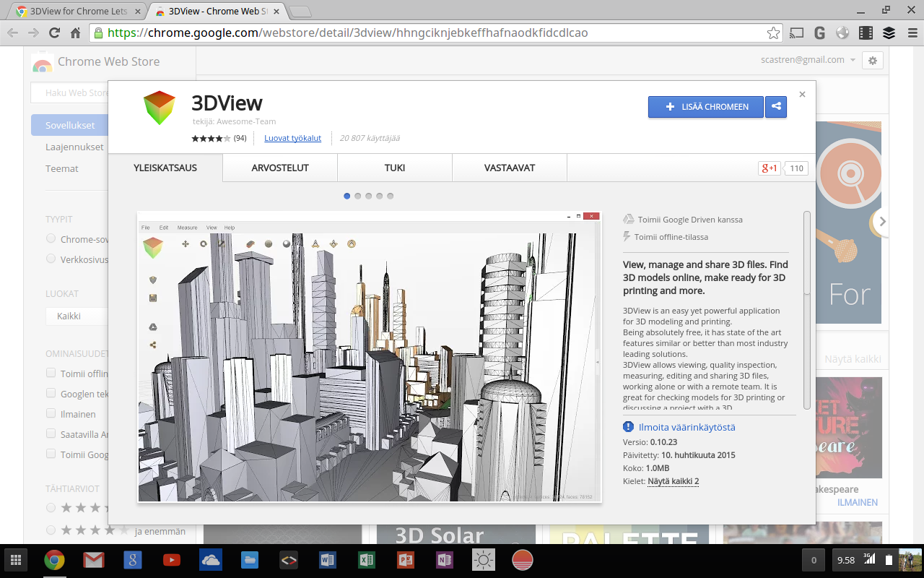Open Laajennukset in the Web Store sidebar
924x578 pixels.
click(75, 147)
